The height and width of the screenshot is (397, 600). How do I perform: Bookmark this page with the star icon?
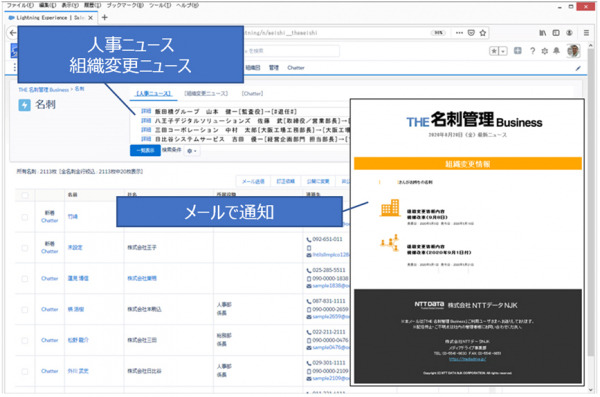point(483,33)
